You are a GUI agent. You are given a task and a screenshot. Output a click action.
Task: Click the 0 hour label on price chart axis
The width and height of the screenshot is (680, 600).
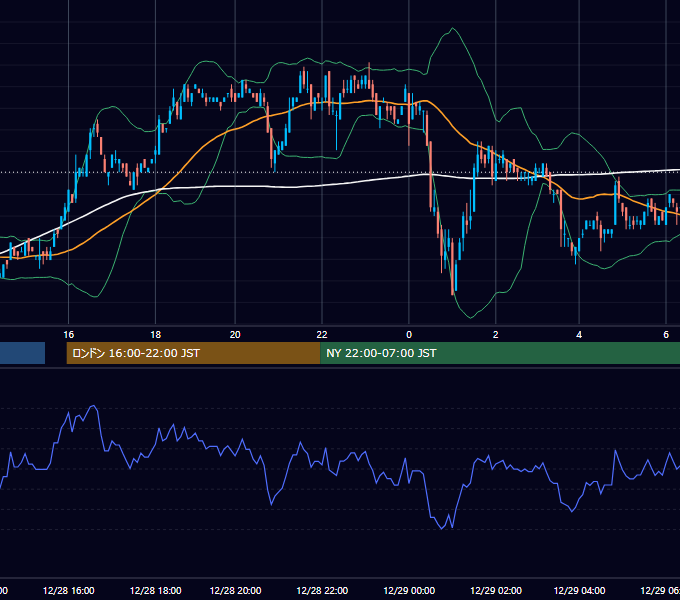(409, 335)
